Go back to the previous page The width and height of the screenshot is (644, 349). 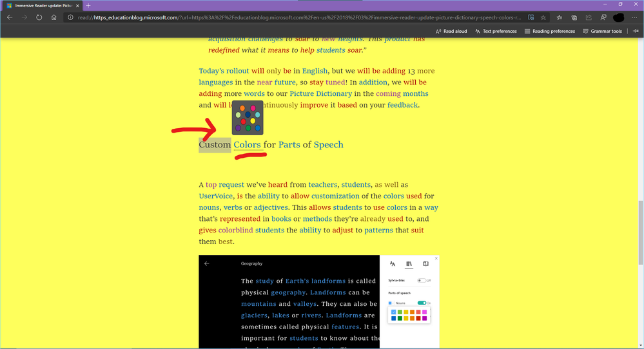pyautogui.click(x=10, y=17)
